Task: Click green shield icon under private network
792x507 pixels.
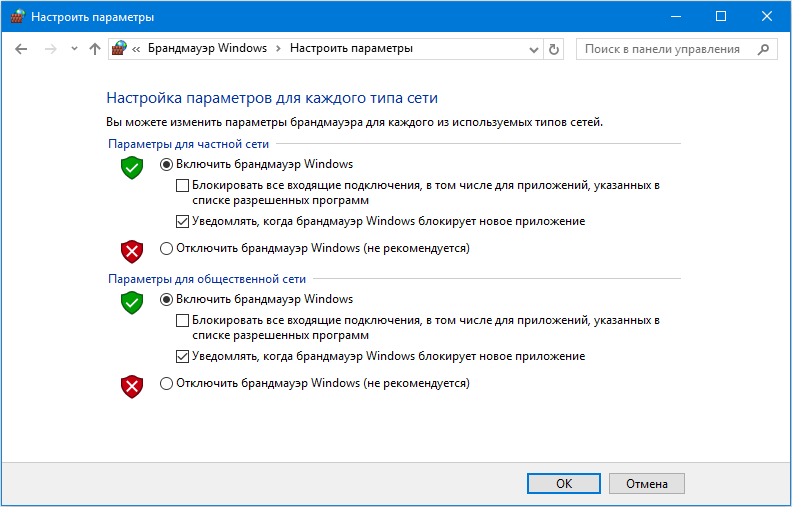Action: [132, 167]
